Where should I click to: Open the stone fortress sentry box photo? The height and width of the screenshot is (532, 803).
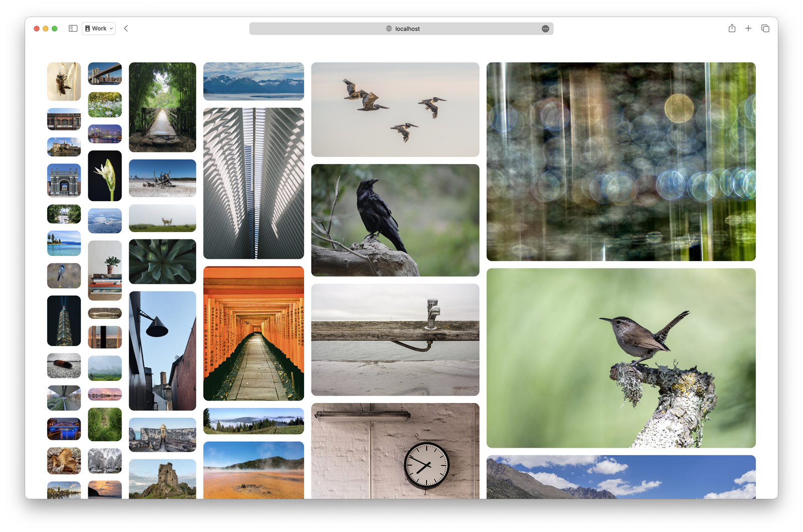[162, 435]
